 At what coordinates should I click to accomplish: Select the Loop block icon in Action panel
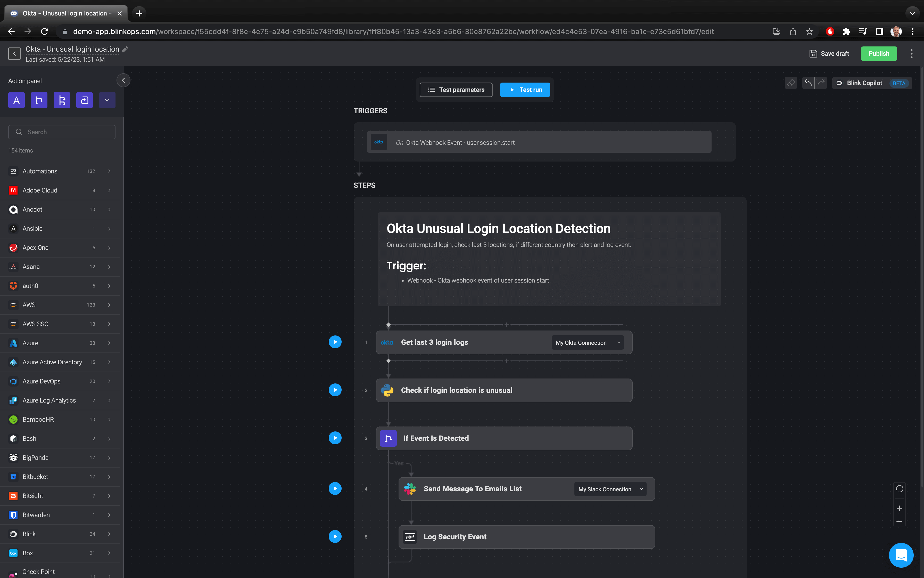84,100
